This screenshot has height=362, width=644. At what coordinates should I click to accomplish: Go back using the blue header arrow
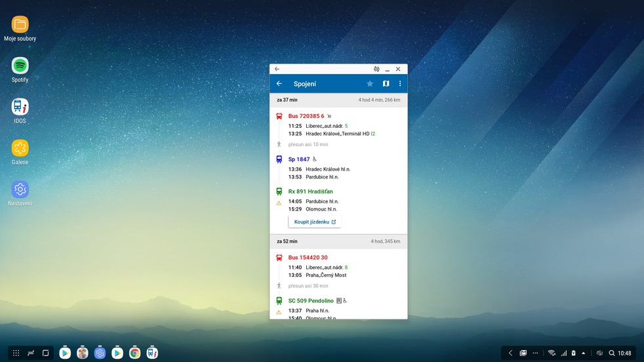[279, 84]
